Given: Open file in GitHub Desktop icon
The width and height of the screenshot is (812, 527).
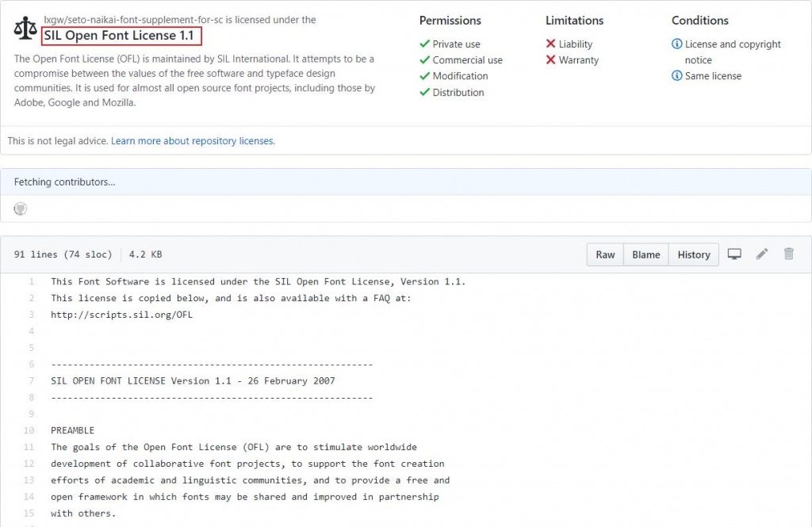Looking at the screenshot, I should point(734,254).
